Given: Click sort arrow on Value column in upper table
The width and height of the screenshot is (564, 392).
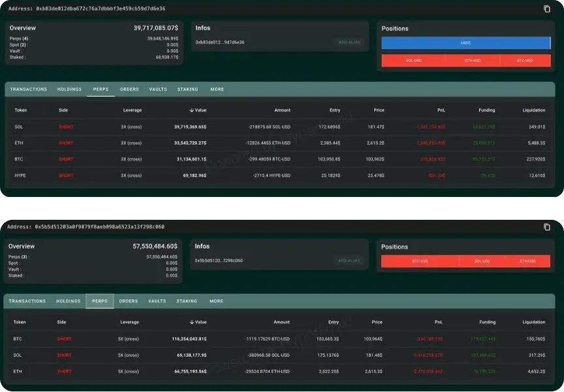Looking at the screenshot, I should click(x=192, y=110).
